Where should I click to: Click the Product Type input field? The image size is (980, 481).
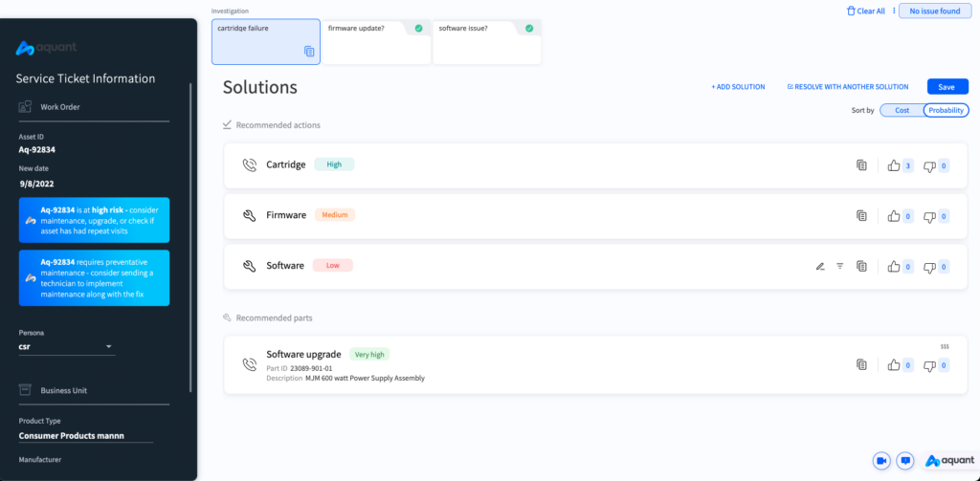click(x=85, y=436)
